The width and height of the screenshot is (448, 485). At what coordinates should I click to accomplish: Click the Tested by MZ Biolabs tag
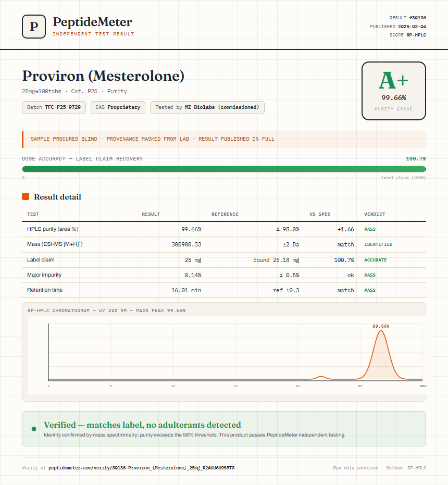207,107
